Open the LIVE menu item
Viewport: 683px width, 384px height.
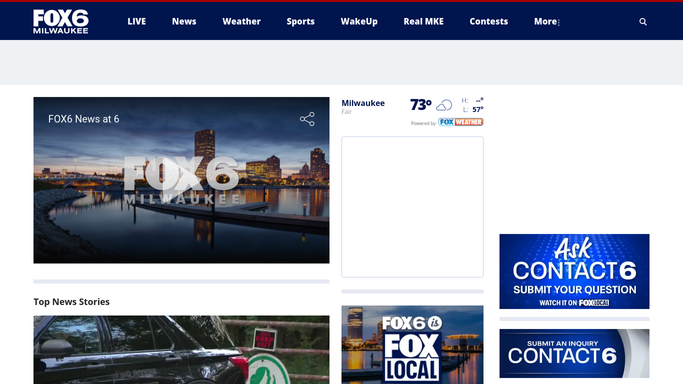point(136,21)
